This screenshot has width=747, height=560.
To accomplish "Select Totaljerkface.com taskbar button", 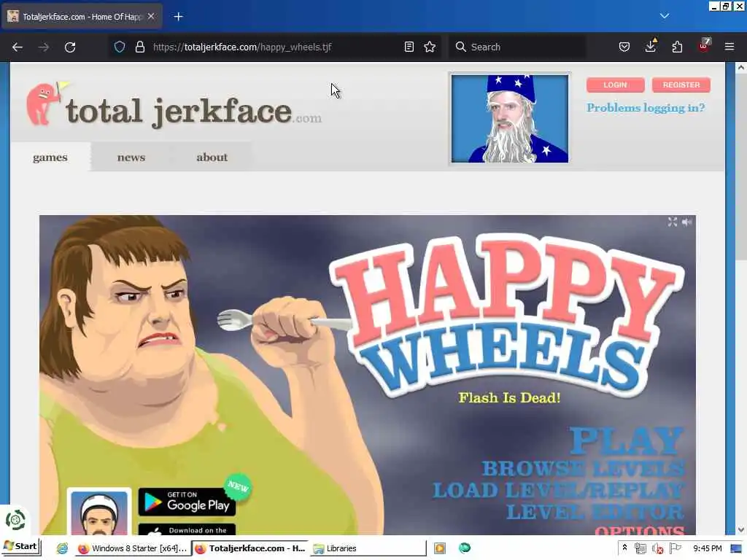I will [x=251, y=548].
